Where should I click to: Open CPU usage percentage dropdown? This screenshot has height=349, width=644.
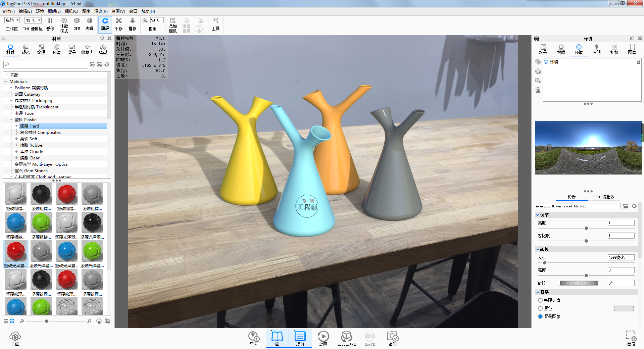33,20
